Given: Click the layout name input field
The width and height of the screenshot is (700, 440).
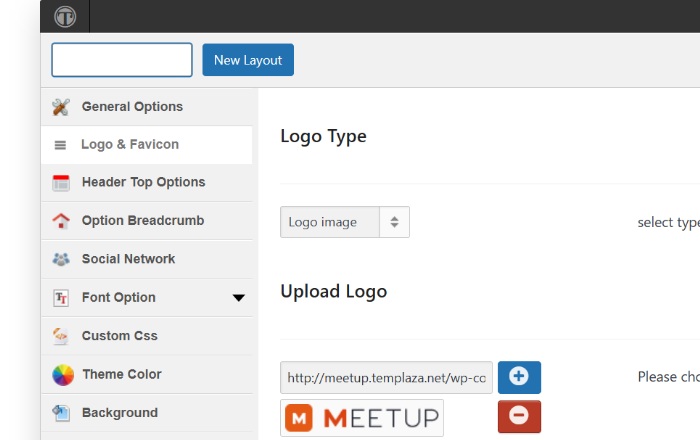Looking at the screenshot, I should [x=122, y=60].
